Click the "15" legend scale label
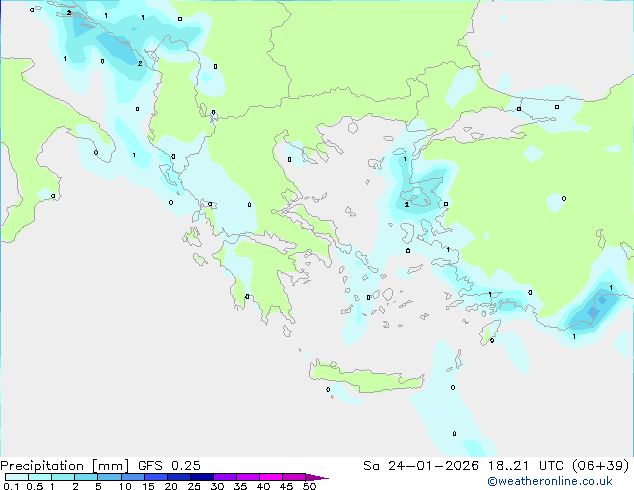The image size is (634, 490). coord(148,486)
